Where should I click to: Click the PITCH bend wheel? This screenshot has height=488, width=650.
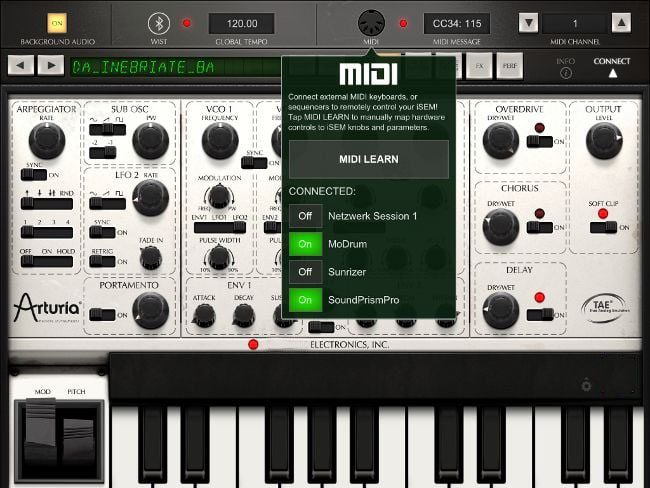coord(79,435)
